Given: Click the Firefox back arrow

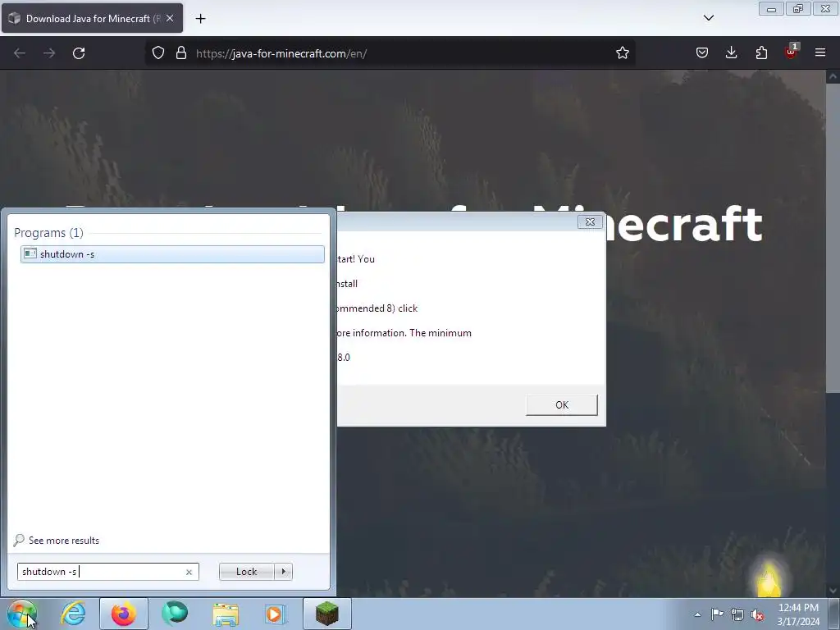Looking at the screenshot, I should [x=20, y=53].
